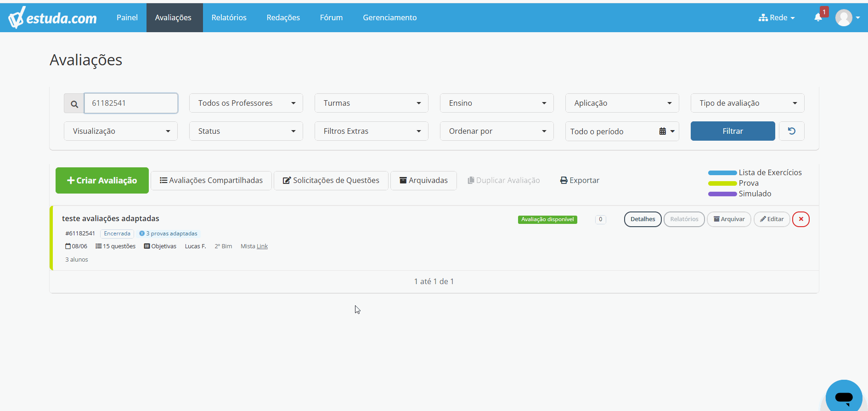
Task: Click the search field containing 61182541
Action: pos(131,103)
